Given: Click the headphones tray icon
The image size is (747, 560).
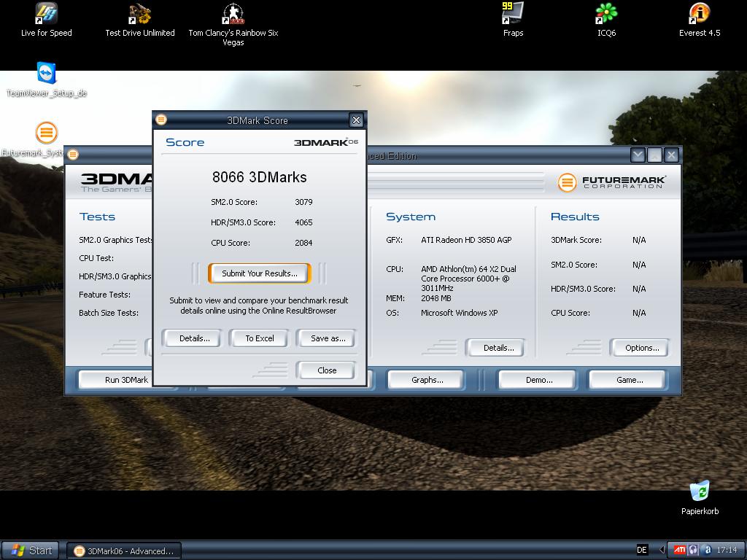Looking at the screenshot, I should [693, 550].
